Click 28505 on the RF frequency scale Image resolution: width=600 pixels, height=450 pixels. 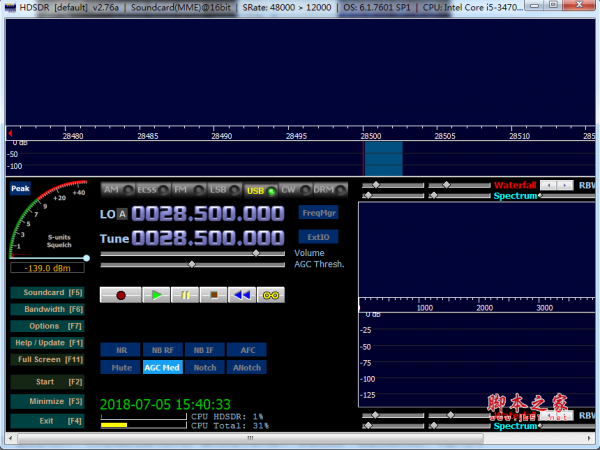pyautogui.click(x=445, y=136)
